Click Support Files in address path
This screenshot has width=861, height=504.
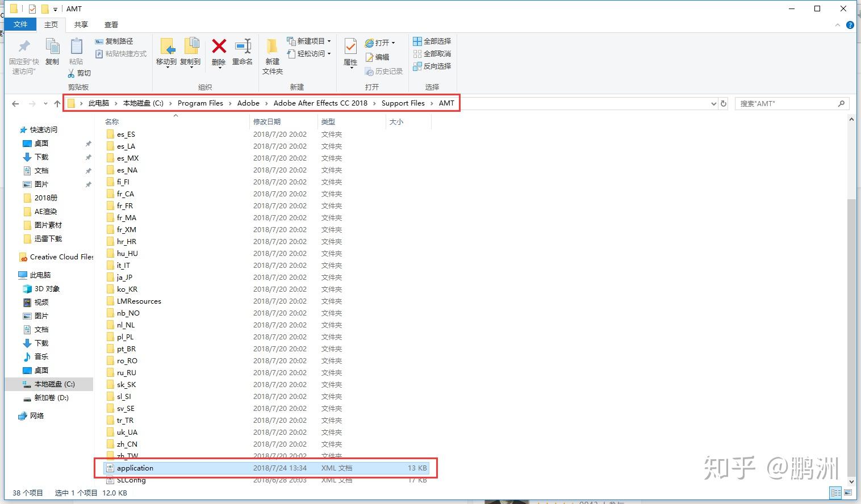(403, 103)
